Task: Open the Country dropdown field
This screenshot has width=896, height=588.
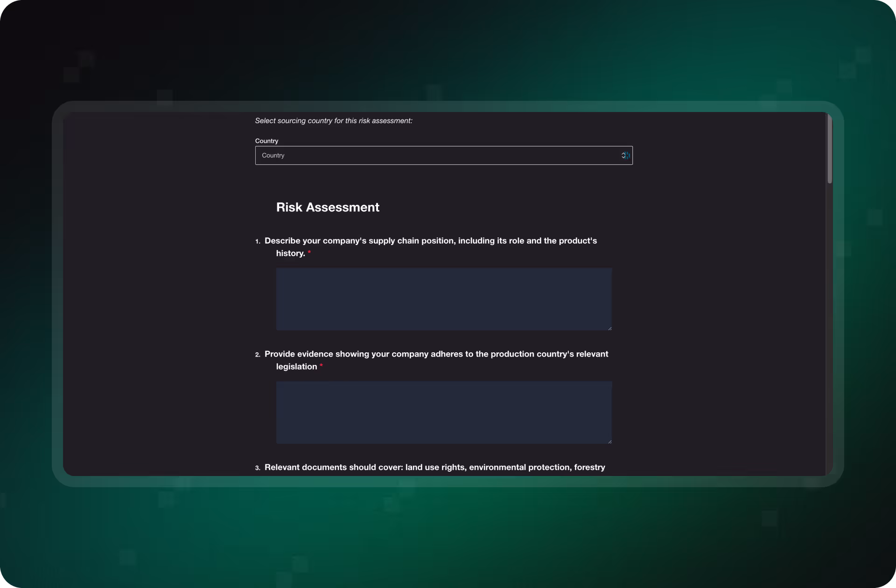Action: coord(439,155)
